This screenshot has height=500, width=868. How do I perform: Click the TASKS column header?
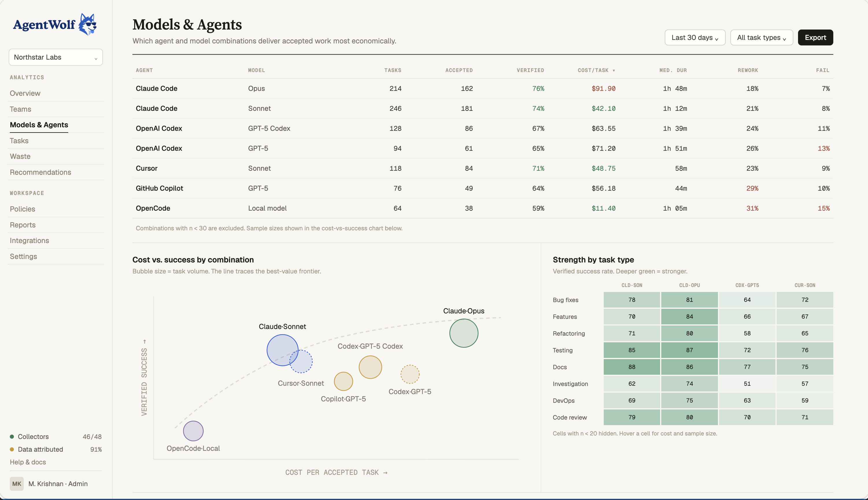pos(392,70)
